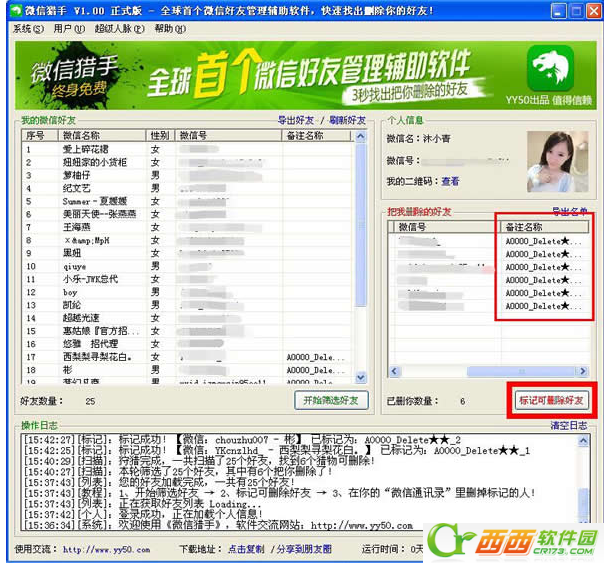Select friend row qiuye
Image resolution: width=604 pixels, height=563 pixels.
[x=188, y=266]
